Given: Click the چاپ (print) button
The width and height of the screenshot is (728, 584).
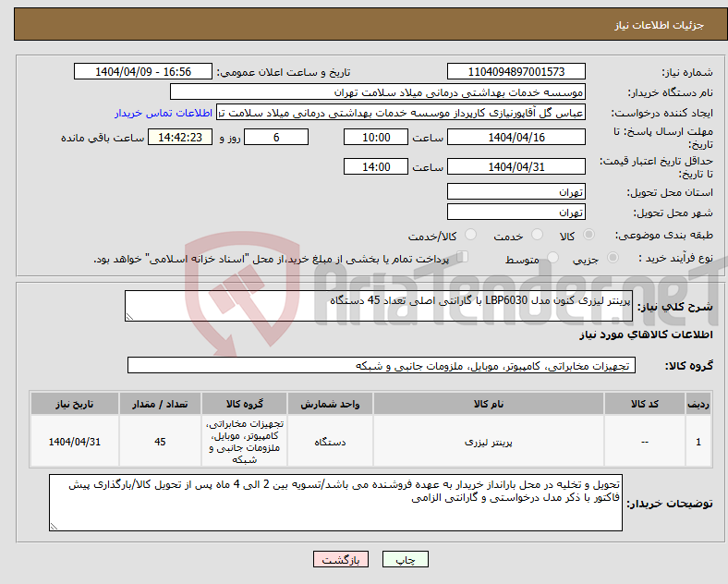Looking at the screenshot, I should coord(405,559).
